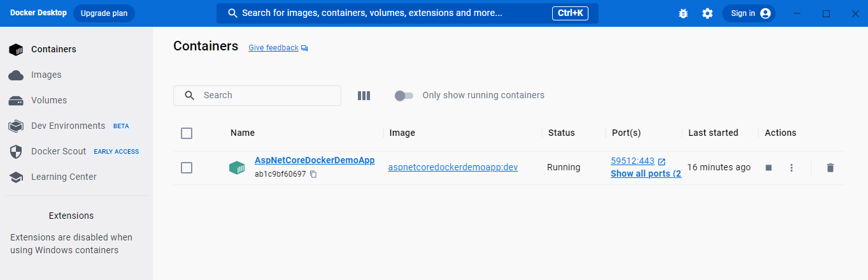Select the AspNetCoreDockerDemoApp row checkbox
Image resolution: width=868 pixels, height=280 pixels.
(x=187, y=168)
